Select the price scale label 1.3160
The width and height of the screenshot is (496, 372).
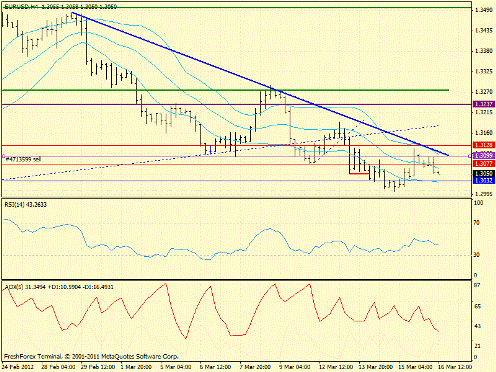click(x=483, y=133)
